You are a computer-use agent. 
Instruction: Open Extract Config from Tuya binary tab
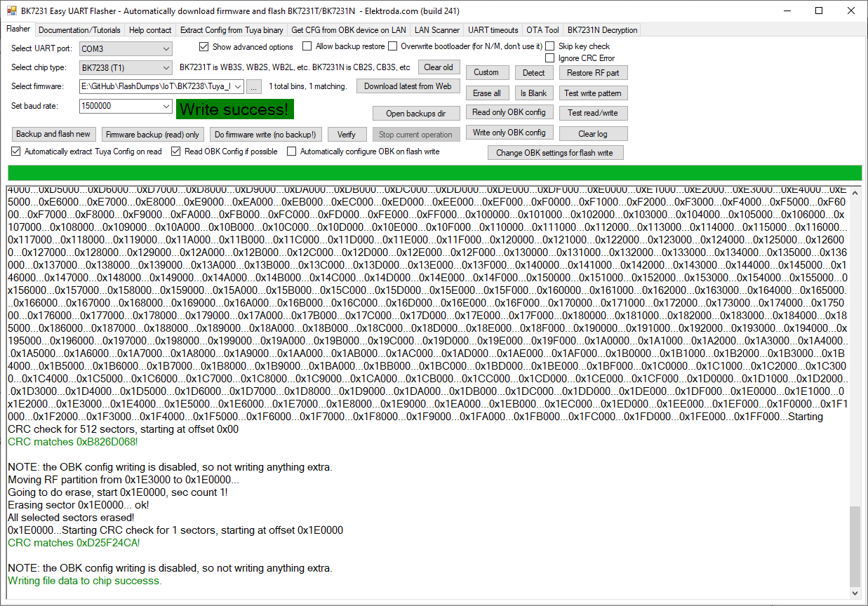coord(232,30)
